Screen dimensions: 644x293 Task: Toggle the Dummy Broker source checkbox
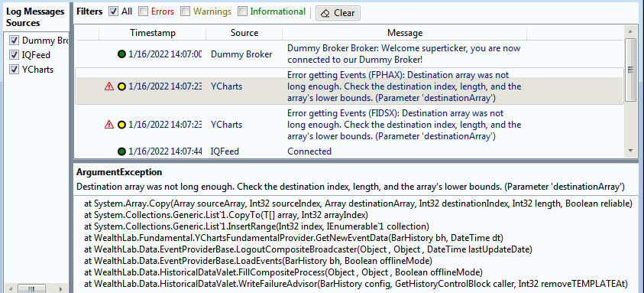(15, 41)
